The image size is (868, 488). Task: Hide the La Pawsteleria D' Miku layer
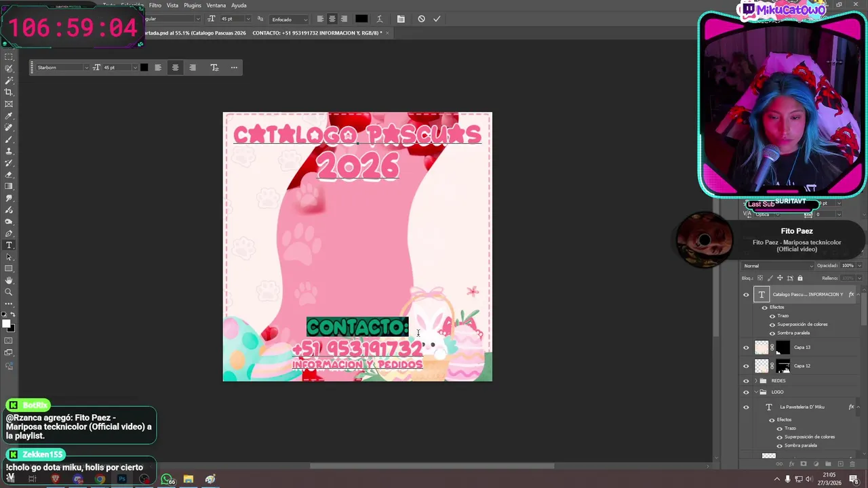(x=747, y=407)
